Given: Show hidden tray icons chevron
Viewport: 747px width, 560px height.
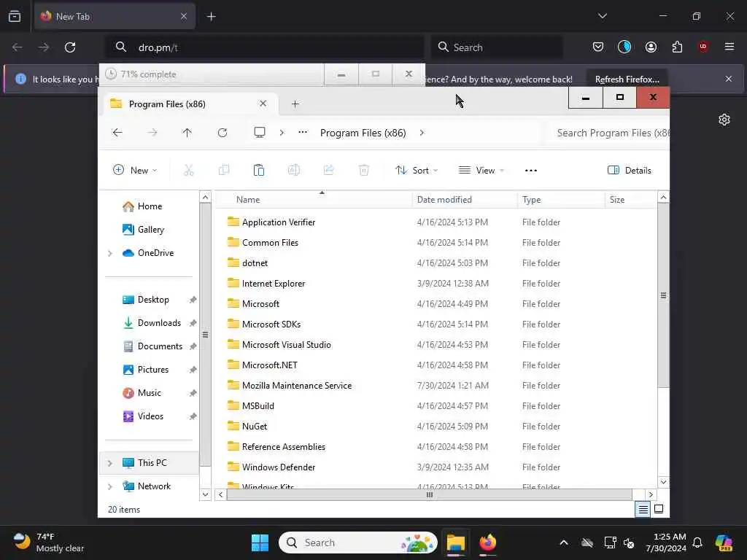Looking at the screenshot, I should point(564,542).
